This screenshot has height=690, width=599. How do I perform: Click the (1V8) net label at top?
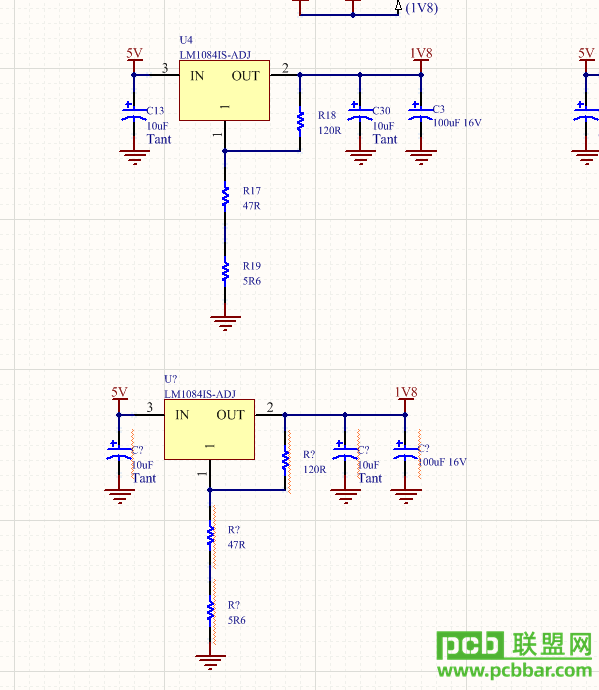(x=422, y=8)
